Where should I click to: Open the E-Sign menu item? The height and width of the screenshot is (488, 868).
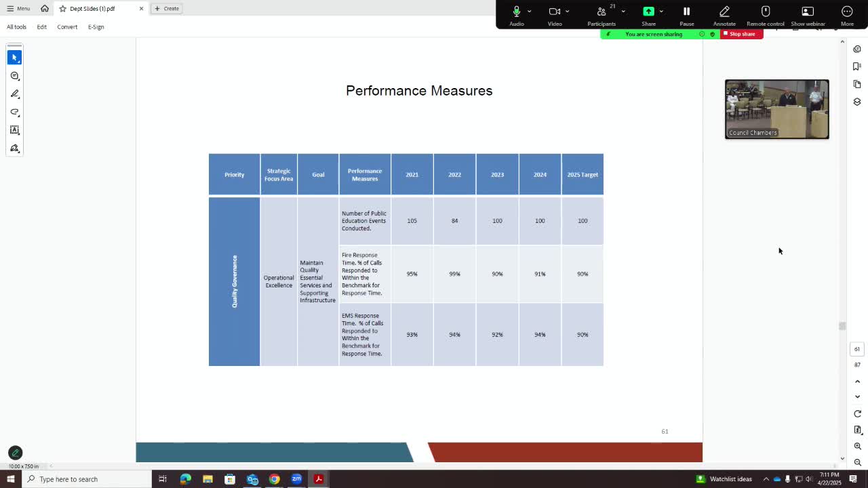[96, 26]
